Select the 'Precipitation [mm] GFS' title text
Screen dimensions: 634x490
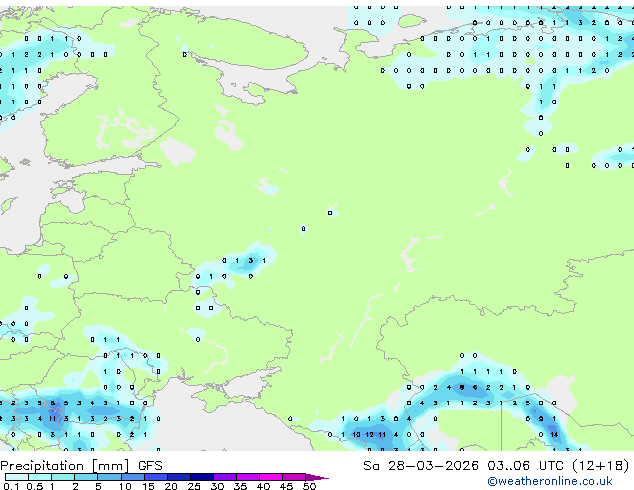tap(81, 466)
